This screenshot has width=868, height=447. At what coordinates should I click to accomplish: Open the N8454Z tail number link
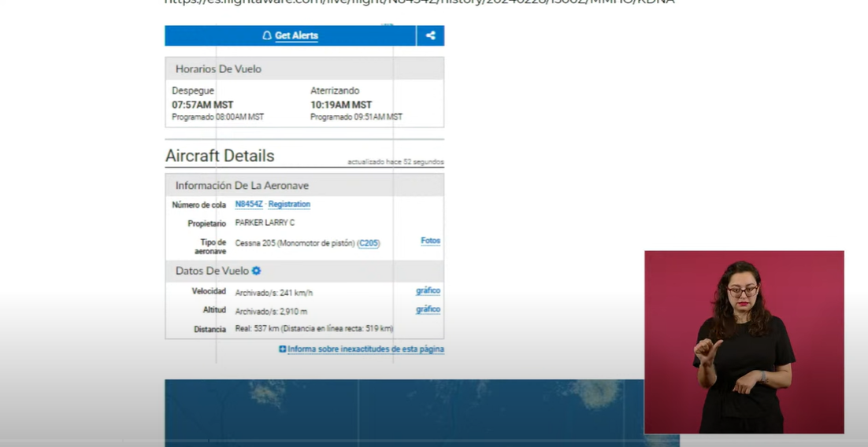[x=249, y=204]
